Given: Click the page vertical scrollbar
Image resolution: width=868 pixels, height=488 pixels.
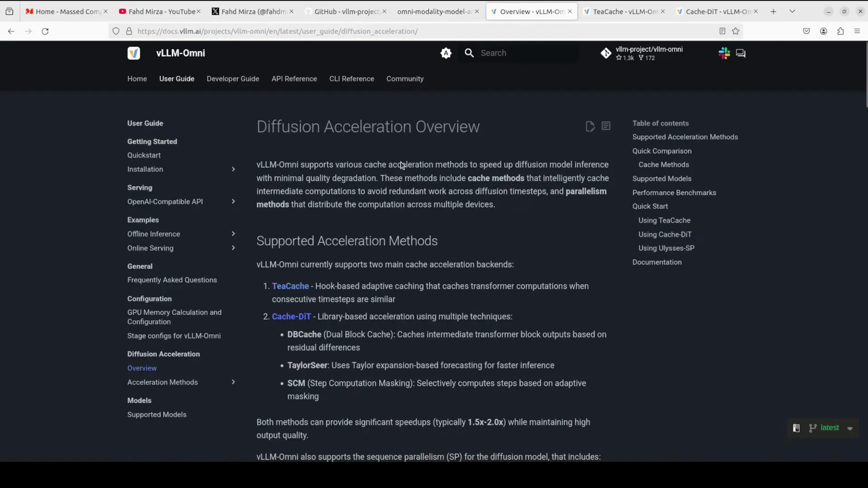Looking at the screenshot, I should click(x=866, y=75).
